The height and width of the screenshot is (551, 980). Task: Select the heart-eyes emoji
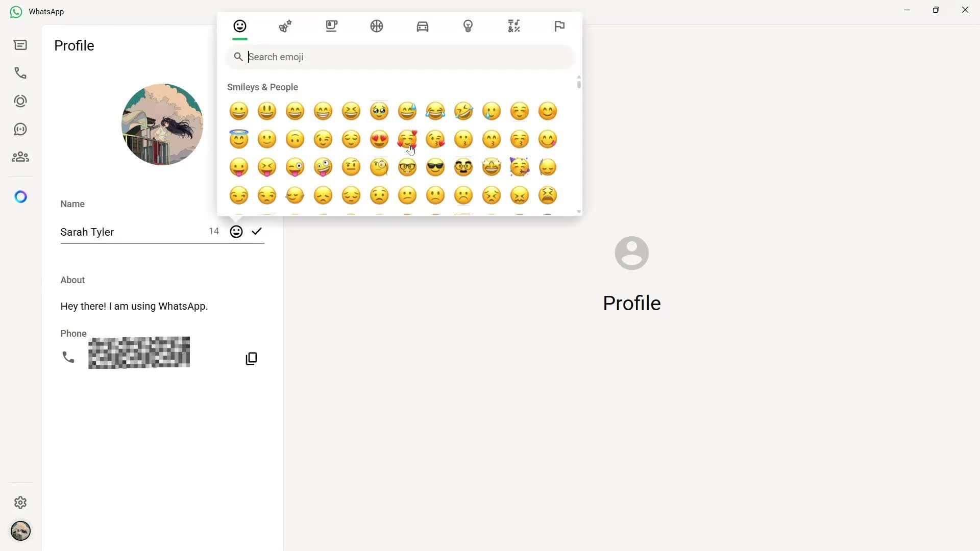(x=379, y=139)
